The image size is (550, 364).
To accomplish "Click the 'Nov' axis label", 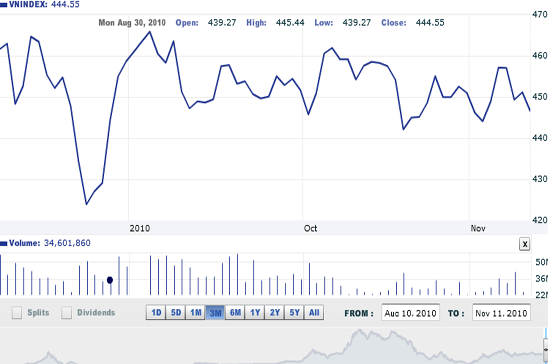I will 478,228.
